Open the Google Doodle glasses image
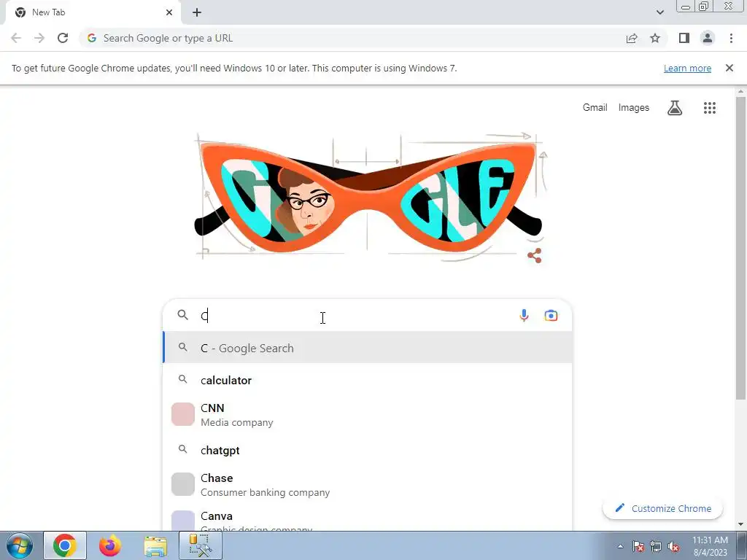 [x=368, y=196]
